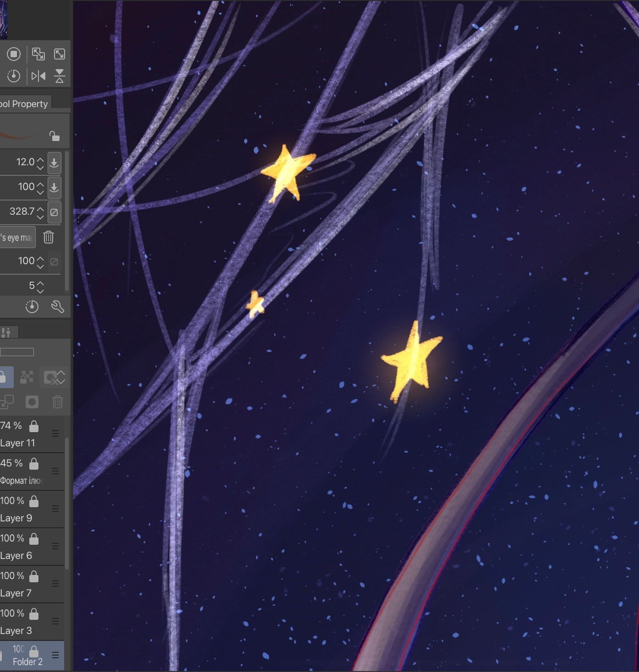
Task: Click the layer opacity slider bar
Action: [x=17, y=352]
